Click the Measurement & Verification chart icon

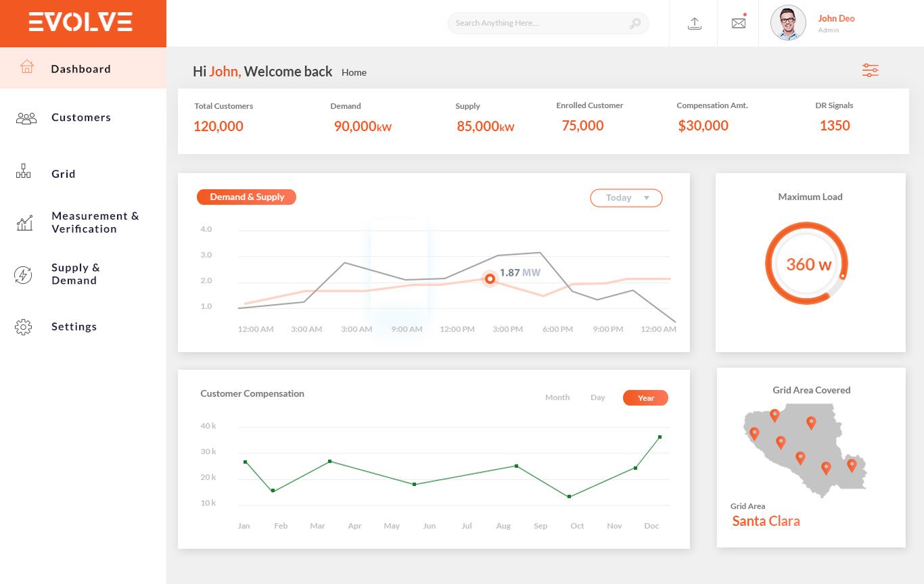click(24, 223)
